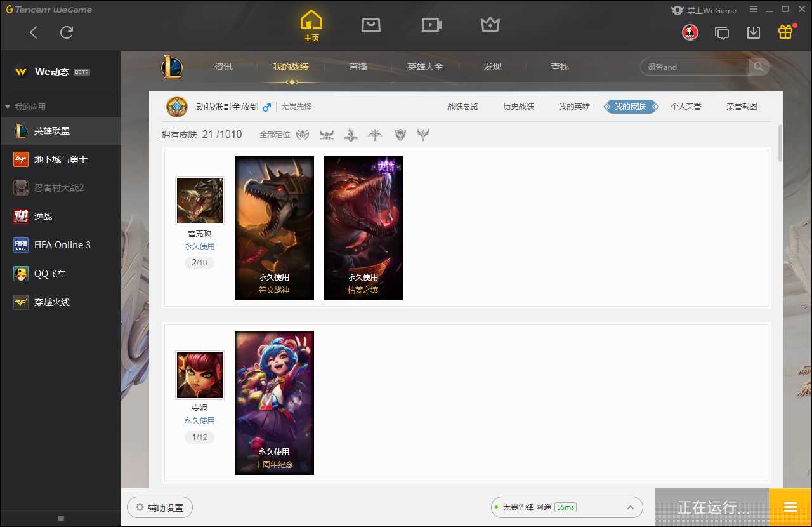Image resolution: width=812 pixels, height=527 pixels.
Task: Select 地下城与勇士 in the app list
Action: [60, 159]
